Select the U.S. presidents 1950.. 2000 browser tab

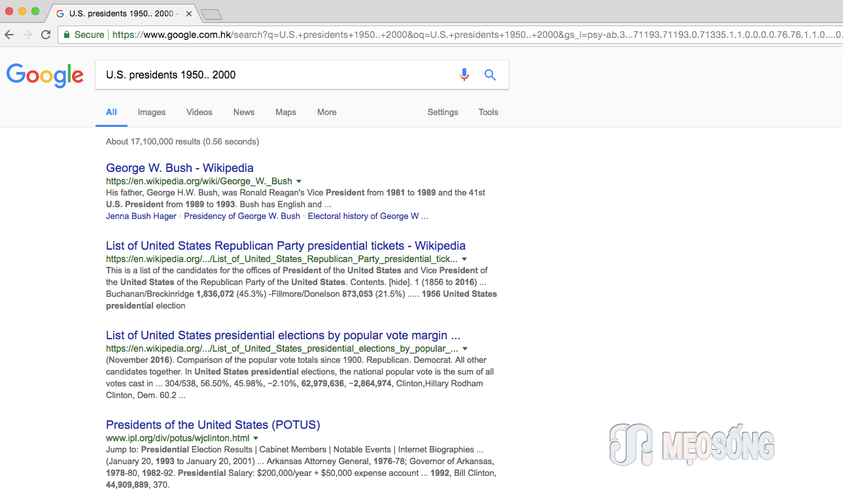pos(123,14)
